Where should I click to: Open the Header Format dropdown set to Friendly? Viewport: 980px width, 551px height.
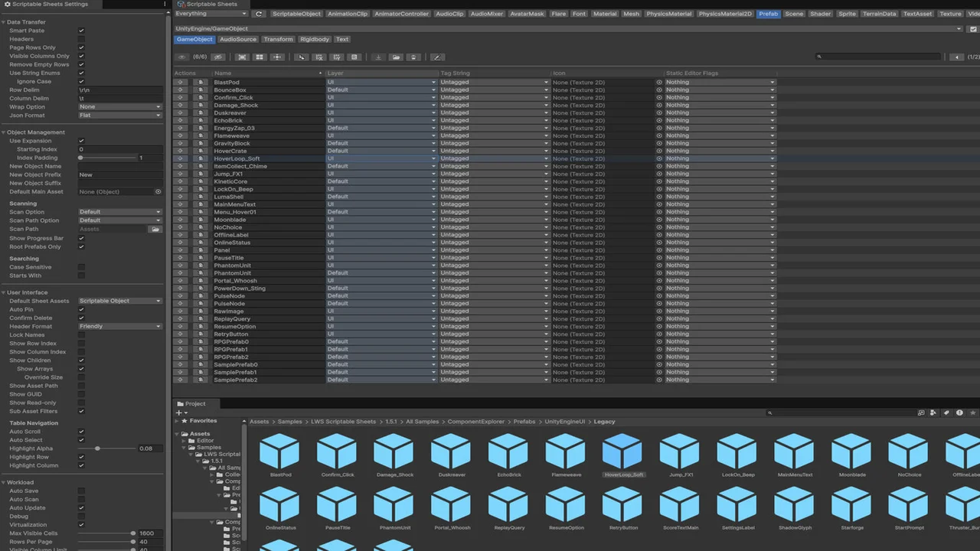point(120,327)
